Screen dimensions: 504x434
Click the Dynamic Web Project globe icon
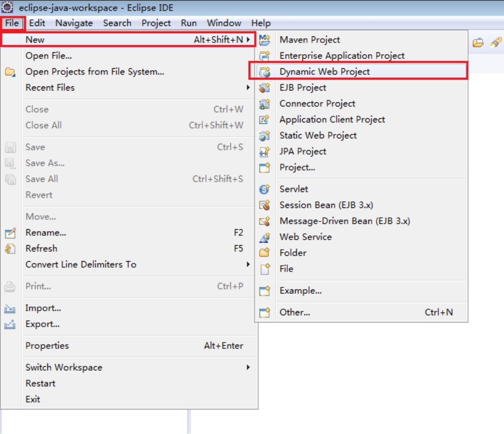coord(265,71)
